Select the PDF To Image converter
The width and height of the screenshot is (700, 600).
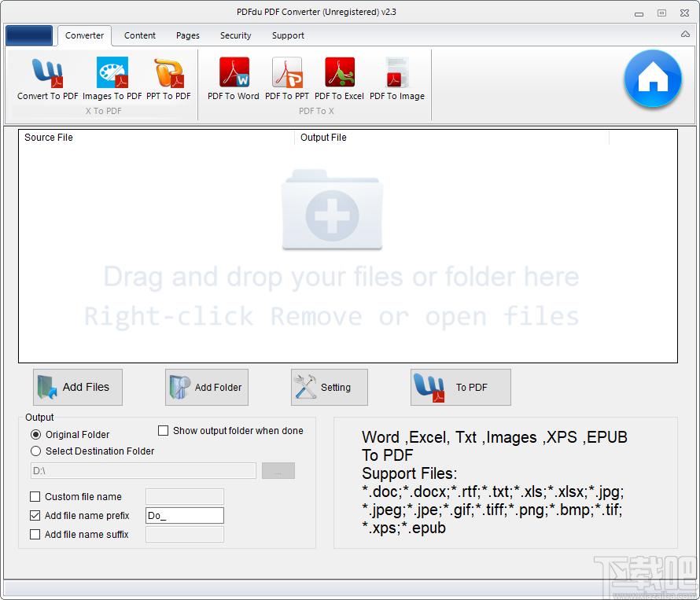[x=397, y=79]
